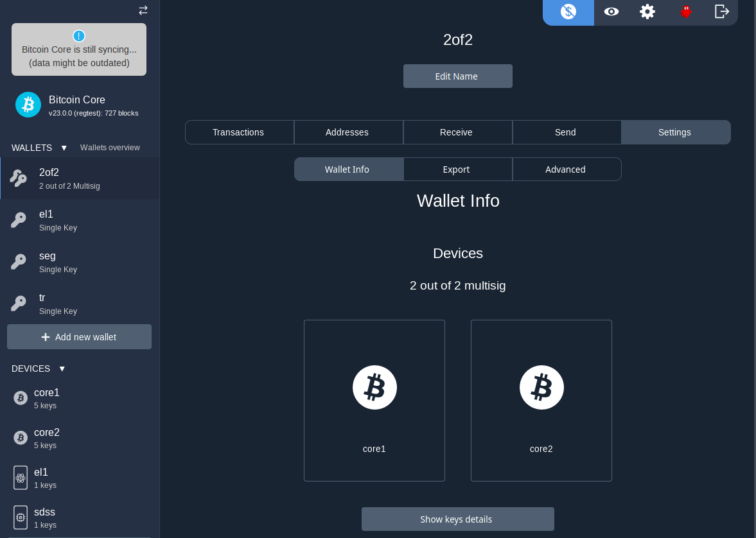Click the '2 out of 2 multisig' text
756x538 pixels.
[457, 286]
